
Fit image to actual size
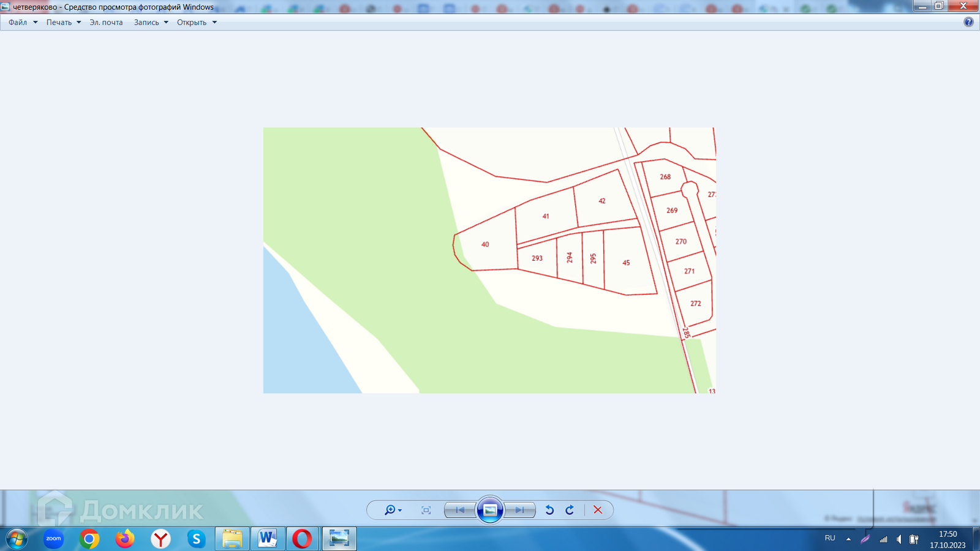pyautogui.click(x=426, y=510)
